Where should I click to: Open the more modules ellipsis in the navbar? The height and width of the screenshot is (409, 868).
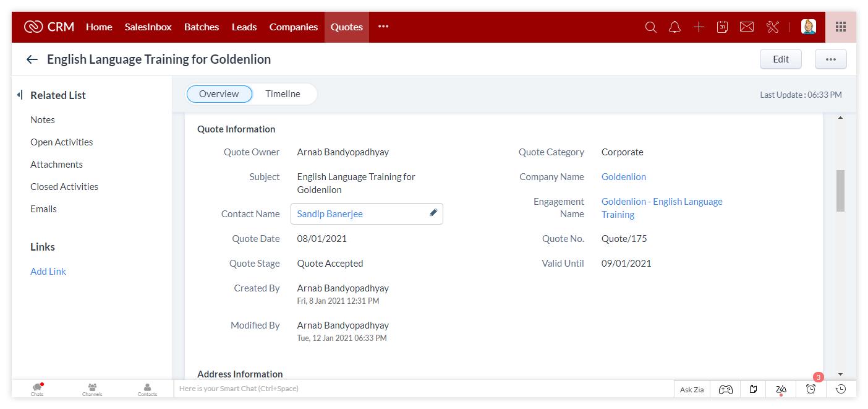tap(383, 27)
